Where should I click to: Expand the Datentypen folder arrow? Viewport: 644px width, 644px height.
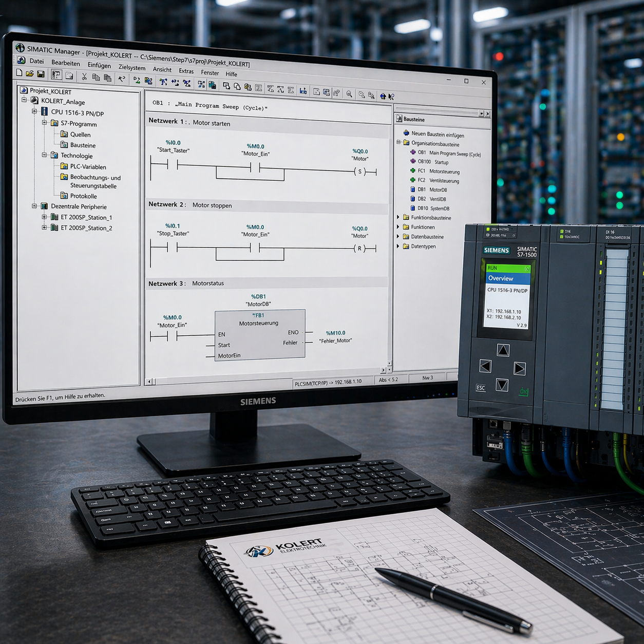pos(399,246)
